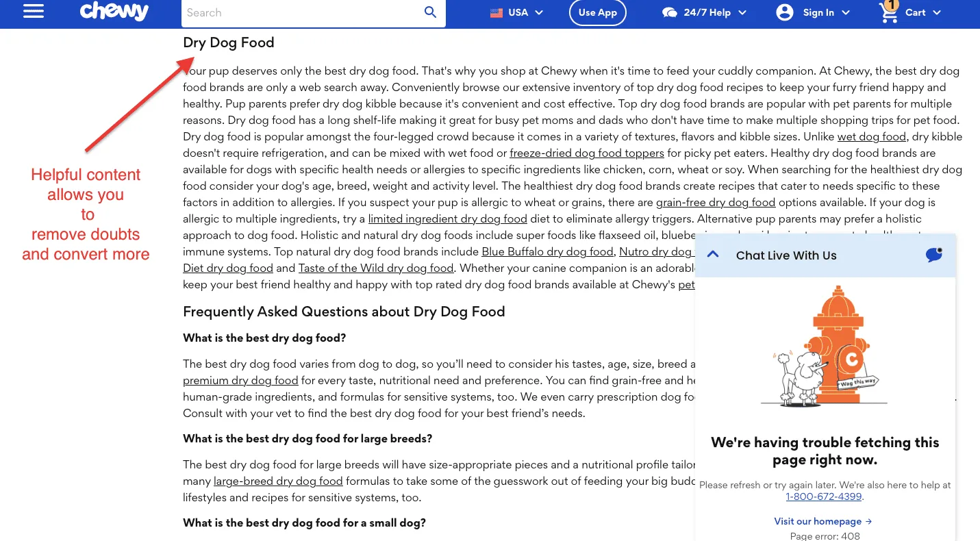Expand the Cart dropdown arrow
The image size is (980, 541).
point(937,12)
